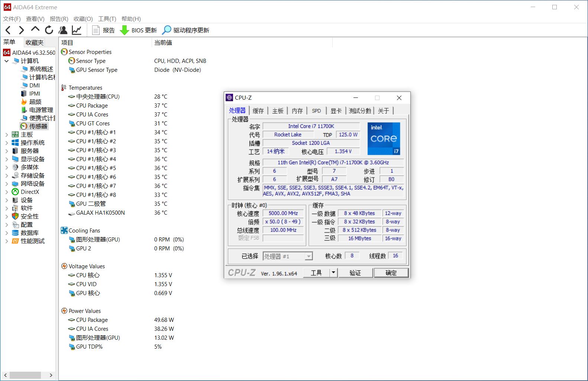Screen dimensions: 588x381
Task: Switch to the 缓存 tab in CPU-Z
Action: coord(258,111)
